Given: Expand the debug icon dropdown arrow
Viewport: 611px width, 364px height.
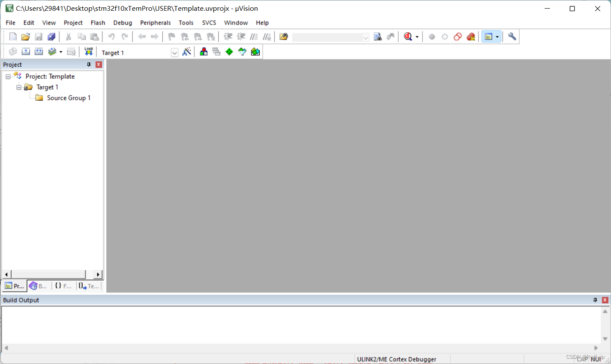Looking at the screenshot, I should tap(417, 37).
